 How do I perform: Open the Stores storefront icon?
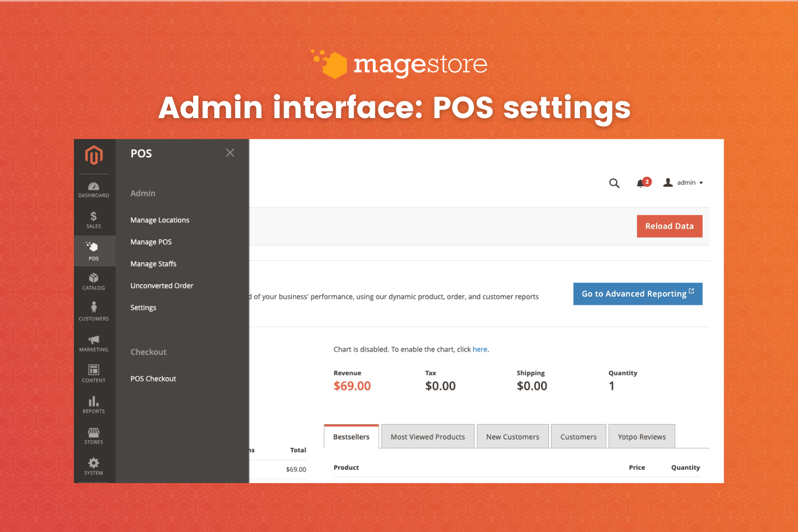coord(94,436)
